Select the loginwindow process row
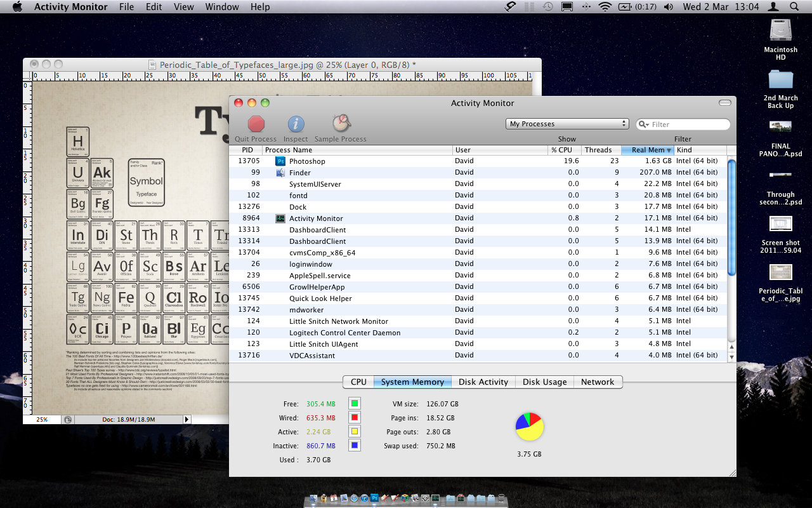 tap(478, 264)
